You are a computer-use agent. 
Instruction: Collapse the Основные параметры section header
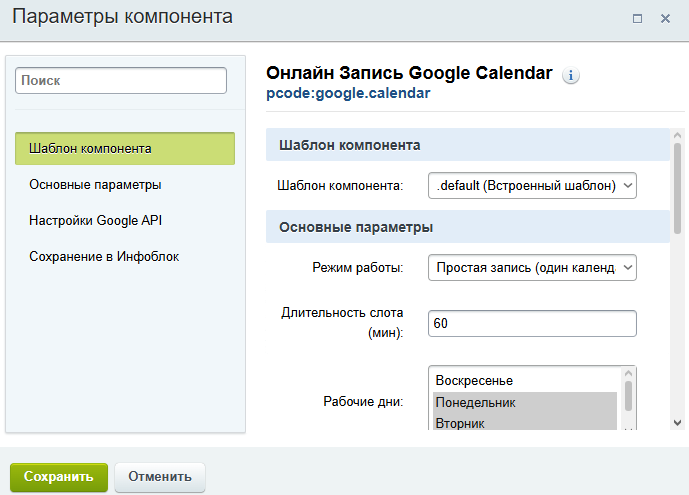coord(468,227)
